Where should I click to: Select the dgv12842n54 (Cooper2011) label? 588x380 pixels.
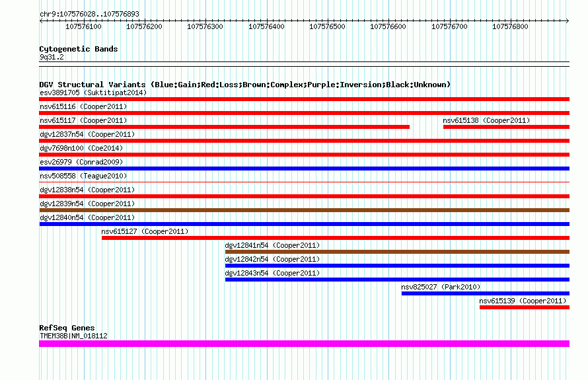pyautogui.click(x=272, y=259)
